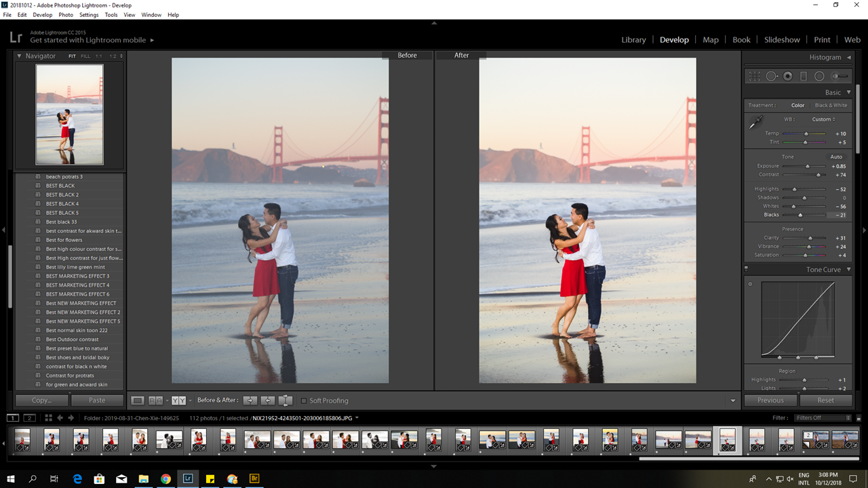Click the Reset button

(x=826, y=401)
